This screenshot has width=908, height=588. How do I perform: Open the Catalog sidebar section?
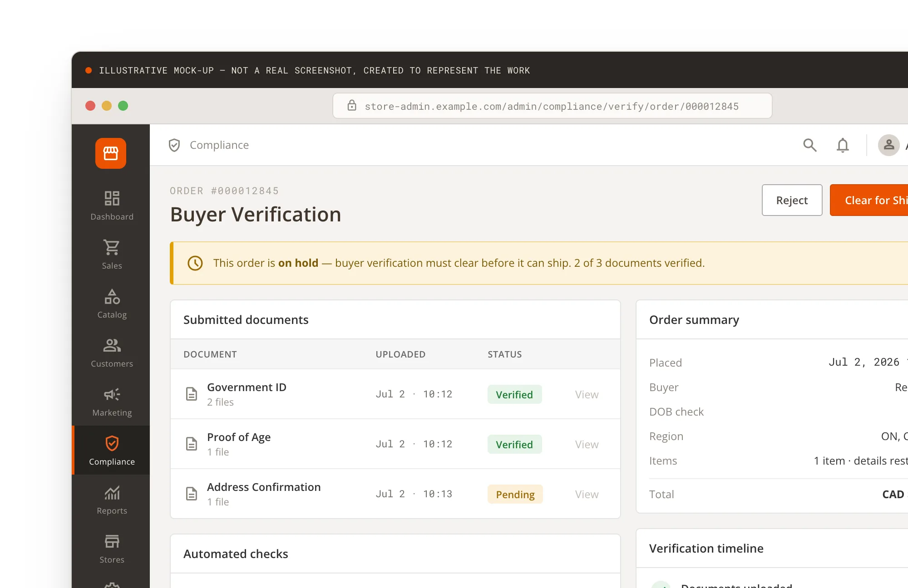[x=112, y=304]
